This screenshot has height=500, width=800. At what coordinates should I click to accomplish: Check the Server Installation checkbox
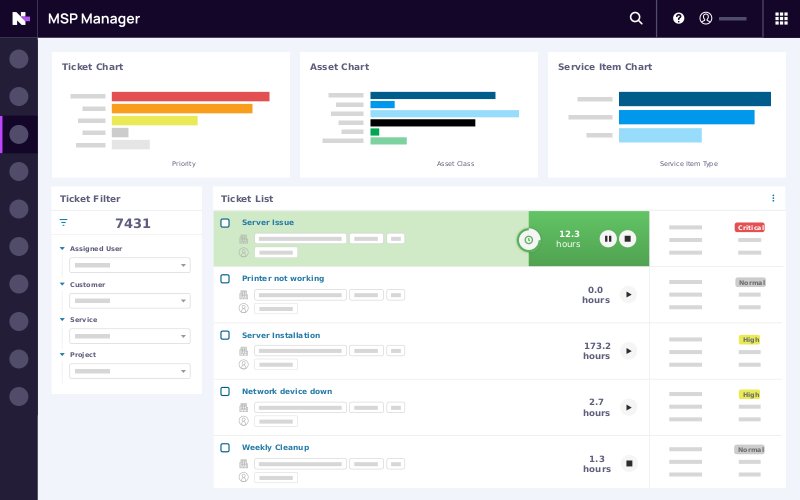225,335
